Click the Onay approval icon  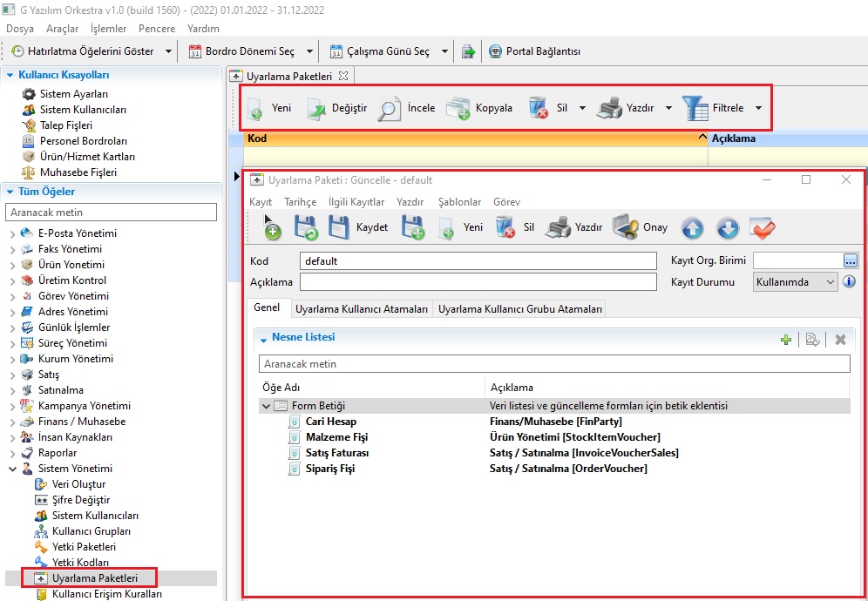click(625, 228)
